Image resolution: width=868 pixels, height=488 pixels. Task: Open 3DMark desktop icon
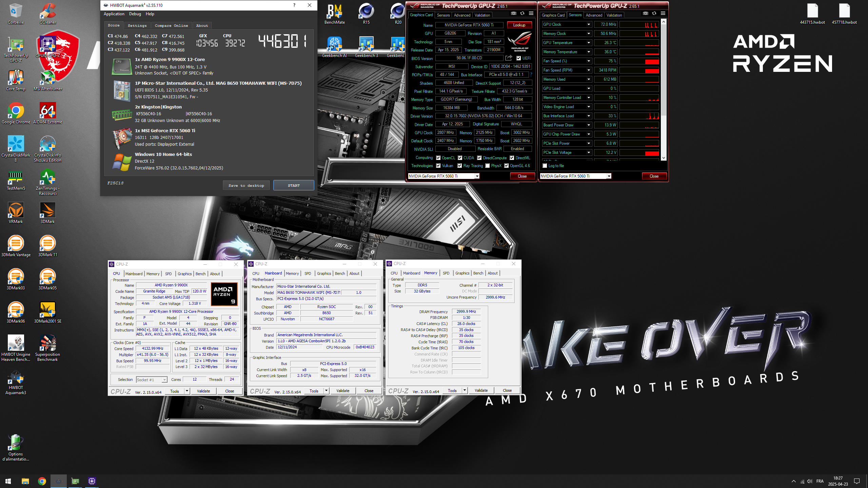(x=48, y=213)
